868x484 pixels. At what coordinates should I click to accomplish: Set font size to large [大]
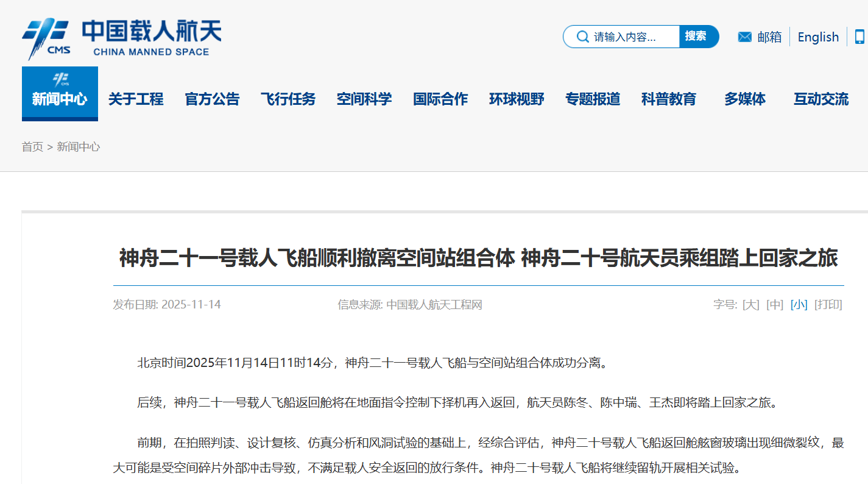751,305
